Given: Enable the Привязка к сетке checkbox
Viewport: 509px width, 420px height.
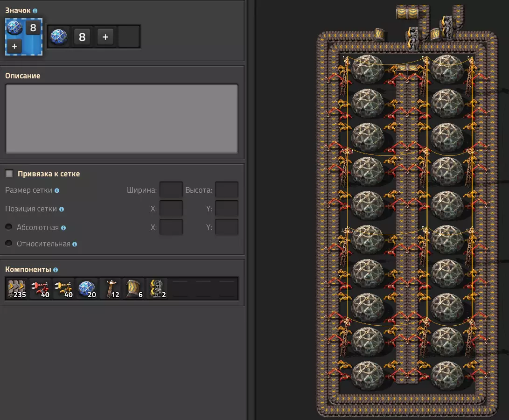Looking at the screenshot, I should pyautogui.click(x=9, y=174).
